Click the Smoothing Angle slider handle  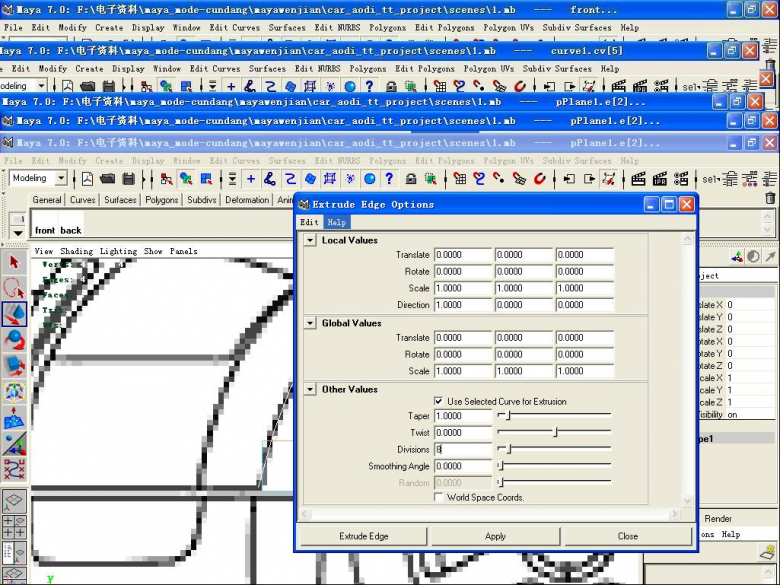[x=501, y=466]
